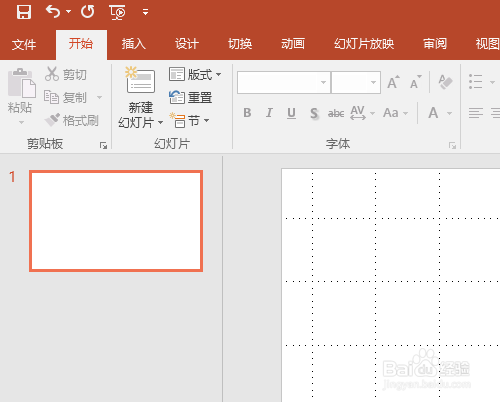Screen dimensions: 500x402
Task: Undo the last action
Action: 53,12
